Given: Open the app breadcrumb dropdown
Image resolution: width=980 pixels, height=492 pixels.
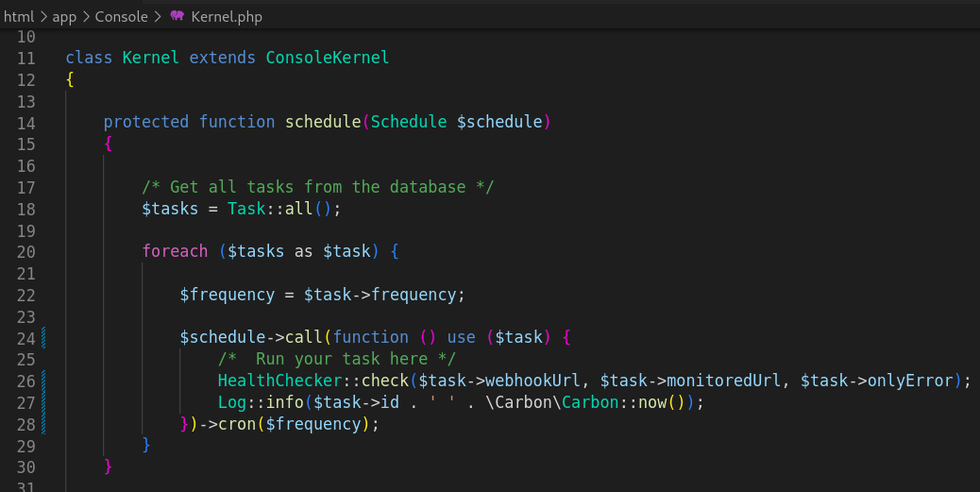Looking at the screenshot, I should pyautogui.click(x=64, y=17).
